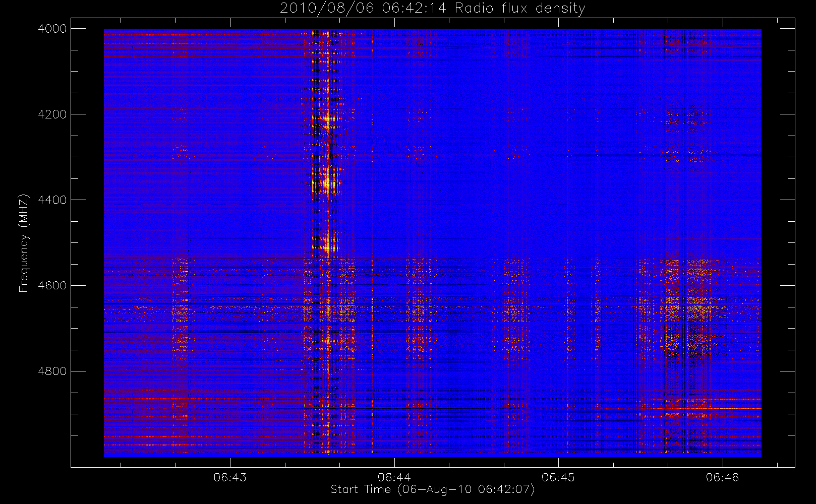Select the 4400 frequency axis label
The image size is (816, 504).
click(52, 200)
